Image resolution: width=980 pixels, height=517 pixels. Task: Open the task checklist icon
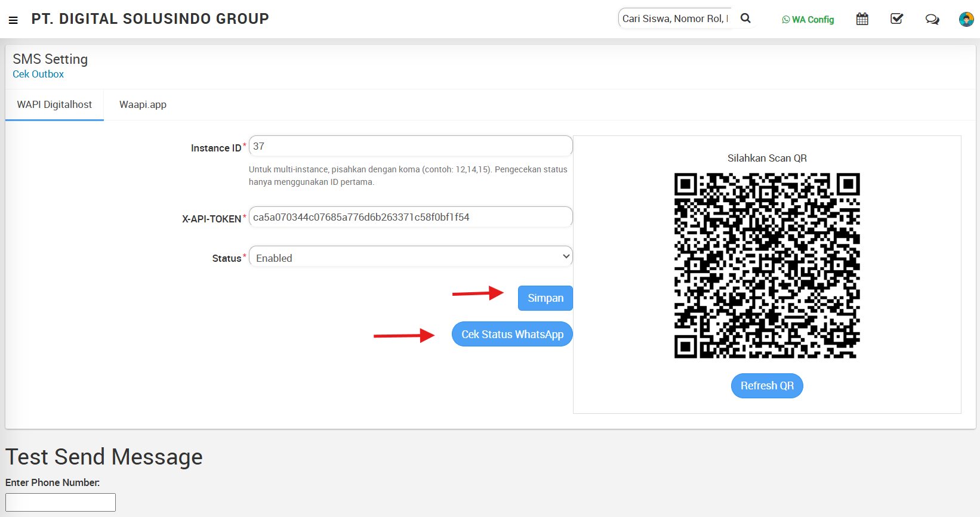[x=896, y=19]
